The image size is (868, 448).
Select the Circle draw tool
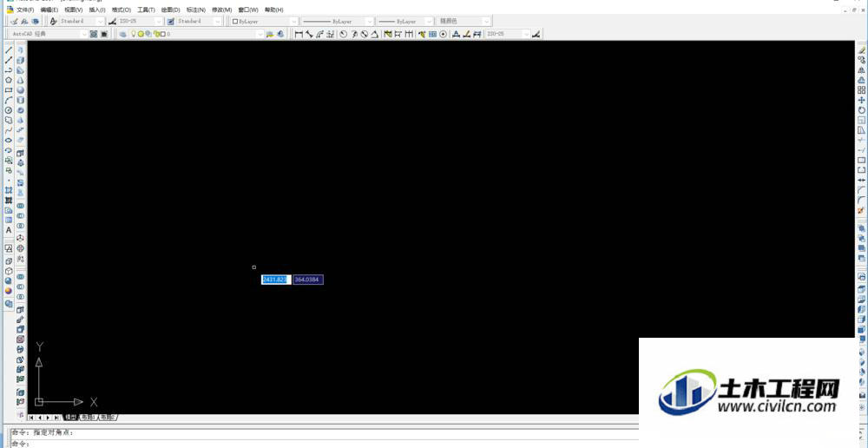tap(9, 109)
